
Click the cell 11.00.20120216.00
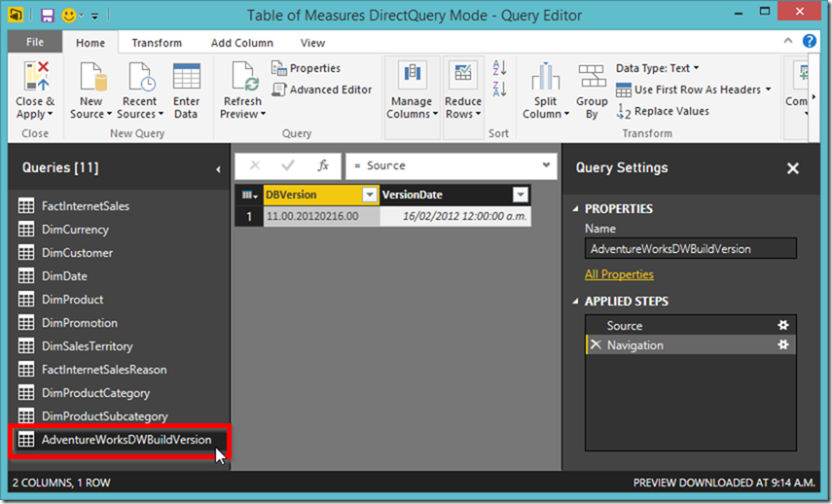[x=321, y=216]
